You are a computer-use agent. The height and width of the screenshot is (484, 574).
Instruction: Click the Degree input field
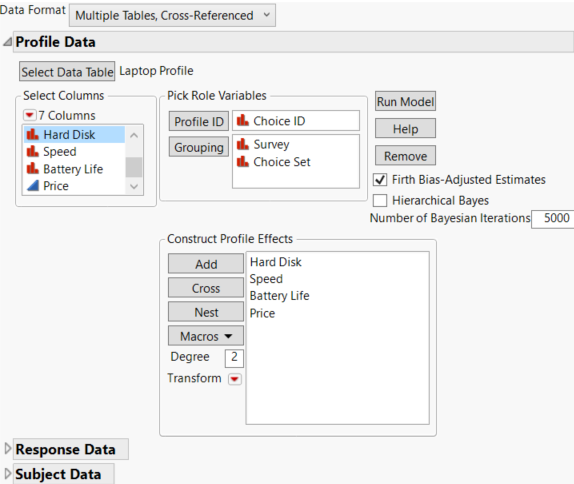point(234,357)
